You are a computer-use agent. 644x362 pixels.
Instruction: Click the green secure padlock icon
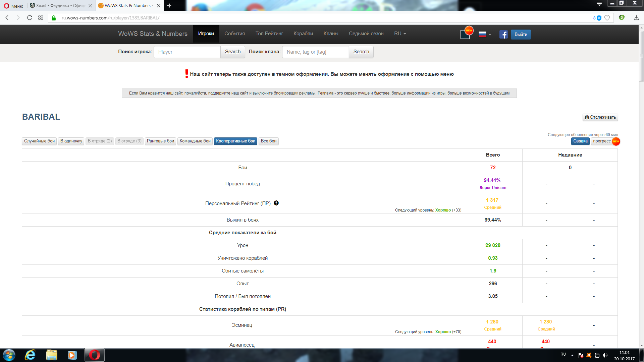click(54, 18)
